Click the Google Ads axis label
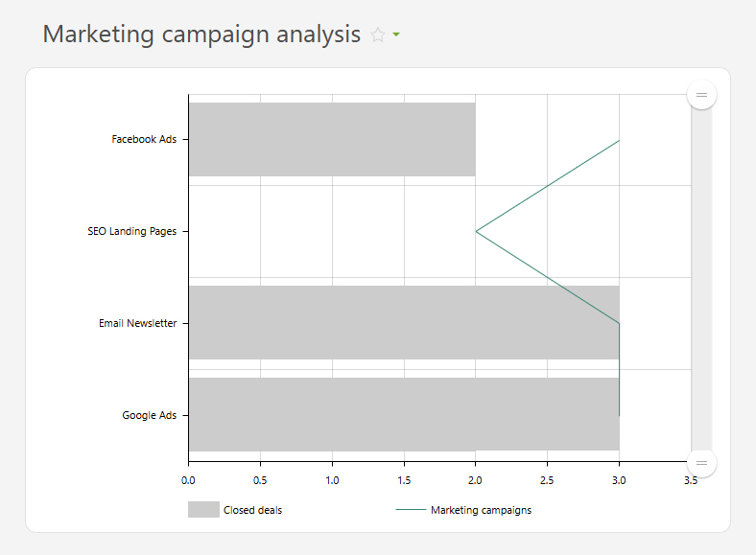This screenshot has width=756, height=555. (150, 415)
